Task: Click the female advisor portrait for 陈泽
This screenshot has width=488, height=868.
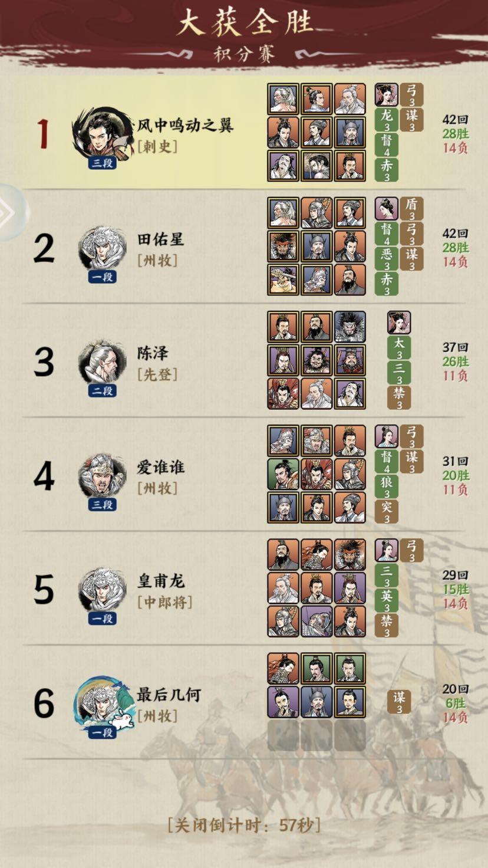Action: click(399, 323)
